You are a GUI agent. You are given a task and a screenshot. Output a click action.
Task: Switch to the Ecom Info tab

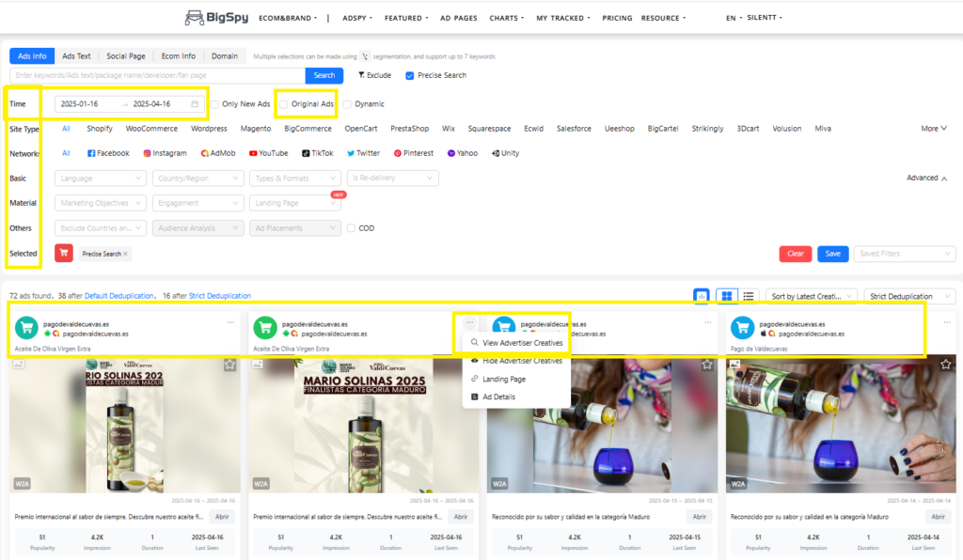[x=178, y=55]
